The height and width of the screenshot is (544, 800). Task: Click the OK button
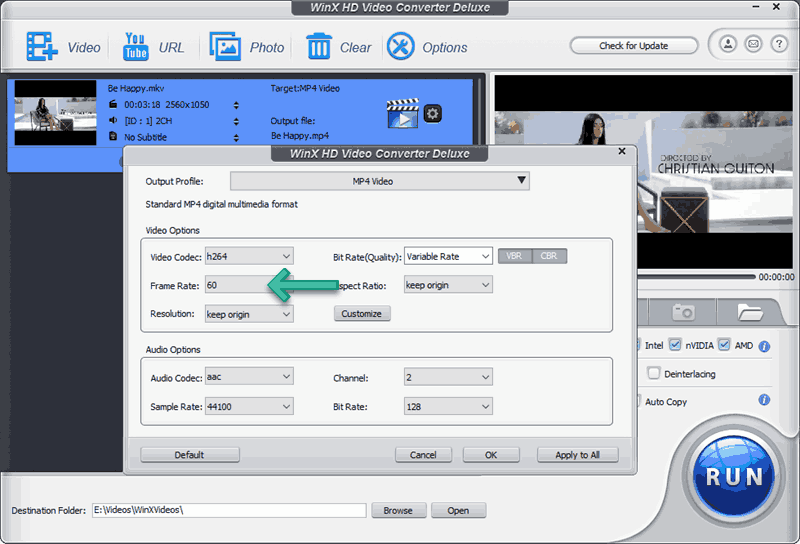pyautogui.click(x=491, y=455)
